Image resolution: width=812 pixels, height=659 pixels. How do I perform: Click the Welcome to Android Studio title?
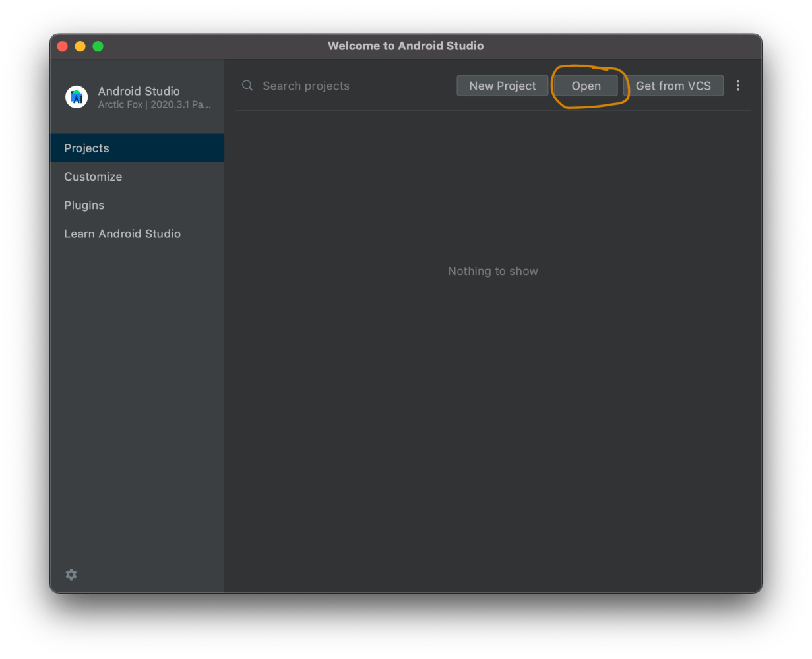tap(406, 46)
